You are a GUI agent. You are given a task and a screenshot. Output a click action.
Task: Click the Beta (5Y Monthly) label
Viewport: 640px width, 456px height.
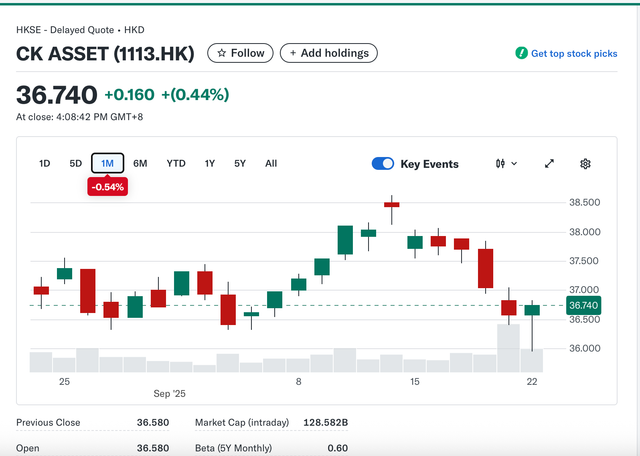[x=233, y=448]
